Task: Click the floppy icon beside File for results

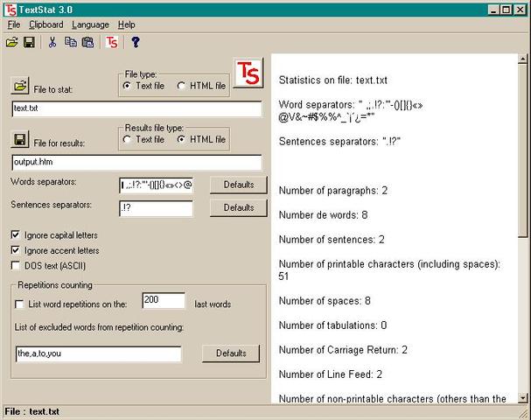Action: pyautogui.click(x=20, y=139)
